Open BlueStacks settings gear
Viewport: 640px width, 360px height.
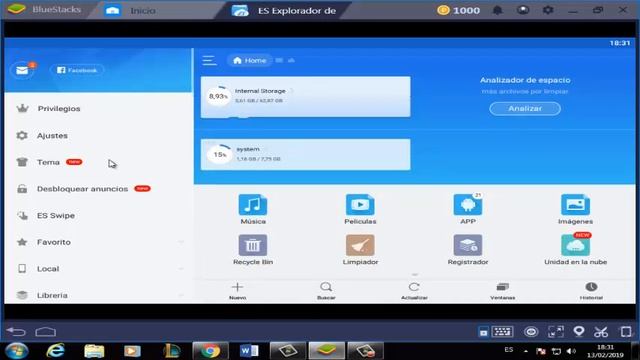548,10
